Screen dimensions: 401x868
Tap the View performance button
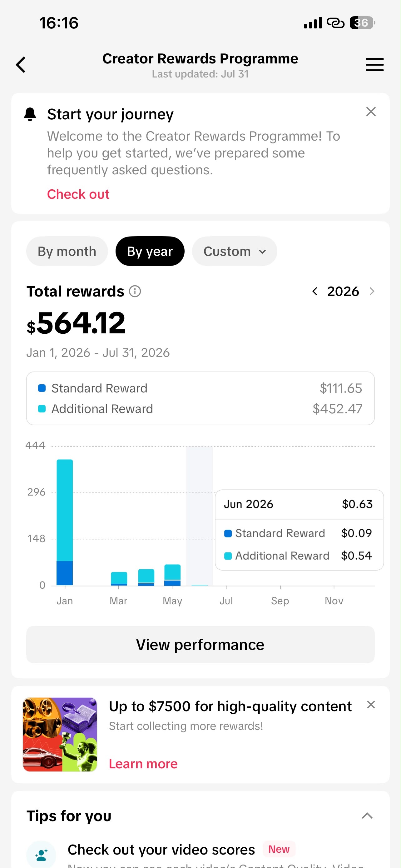[x=200, y=645]
